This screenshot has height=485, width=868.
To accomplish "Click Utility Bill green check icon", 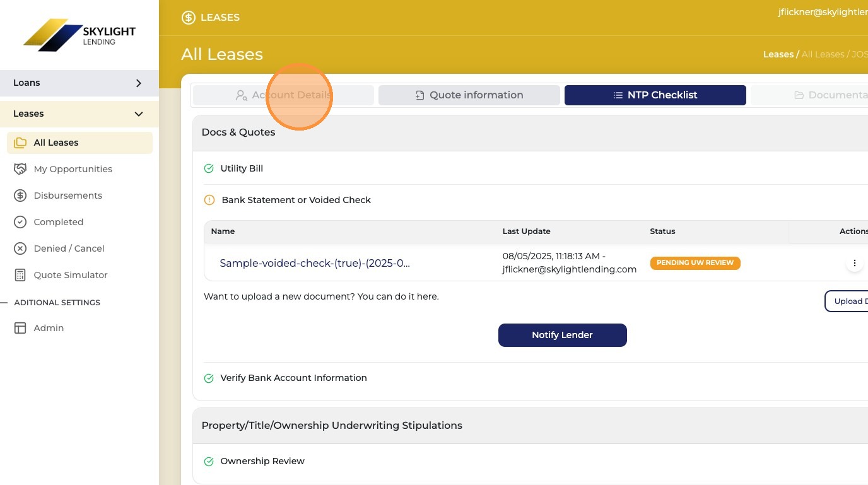I will point(209,168).
